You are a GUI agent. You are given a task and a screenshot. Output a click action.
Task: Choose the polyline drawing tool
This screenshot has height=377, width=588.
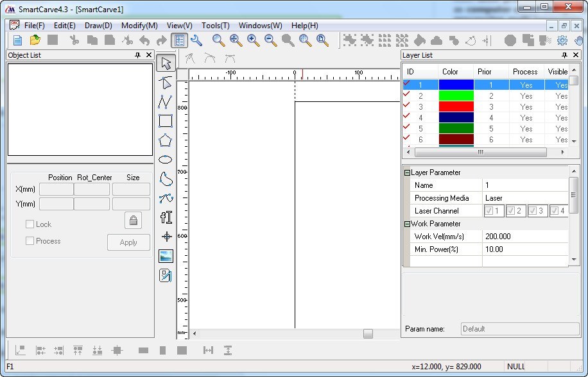166,101
